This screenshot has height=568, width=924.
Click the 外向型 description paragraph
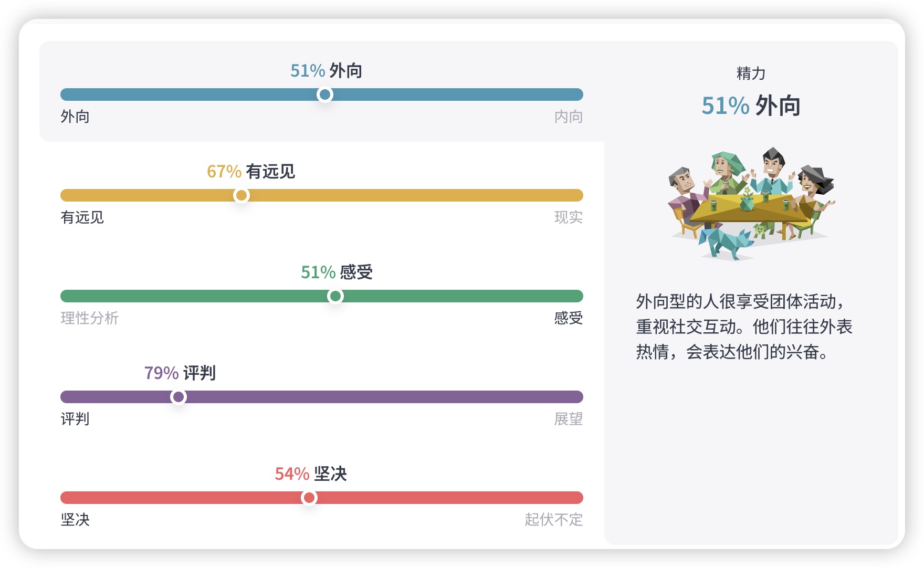(x=744, y=327)
